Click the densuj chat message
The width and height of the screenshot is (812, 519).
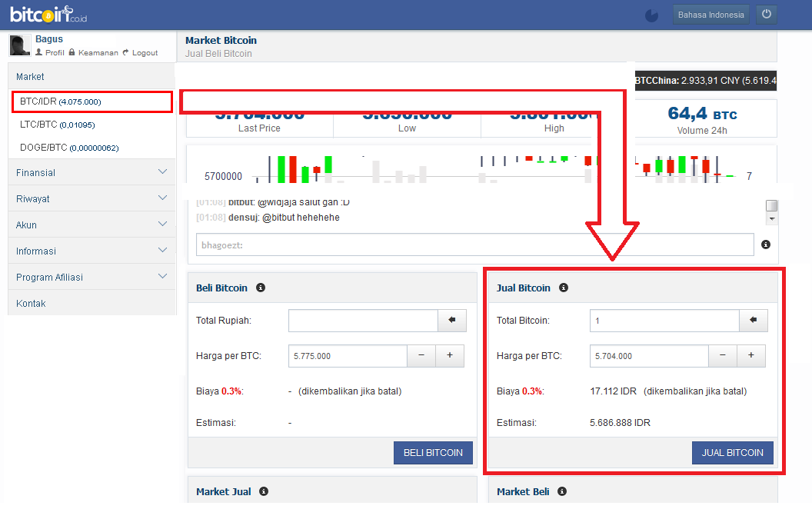(268, 218)
